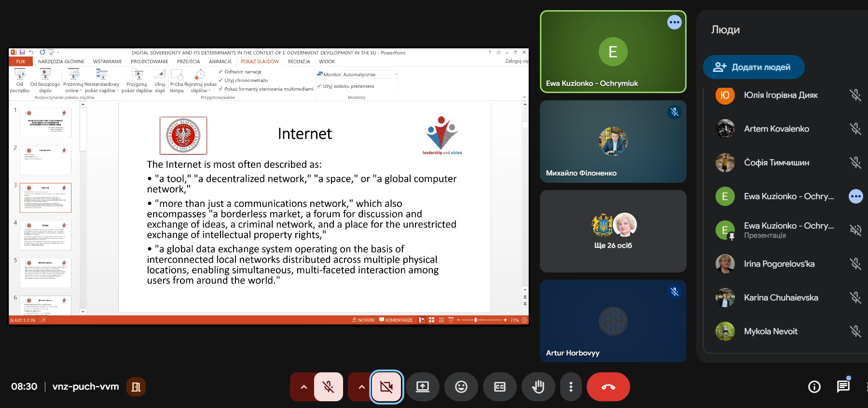This screenshot has height=408, width=868.
Task: Click the PowerPoint zoom slider handle
Action: (476, 320)
